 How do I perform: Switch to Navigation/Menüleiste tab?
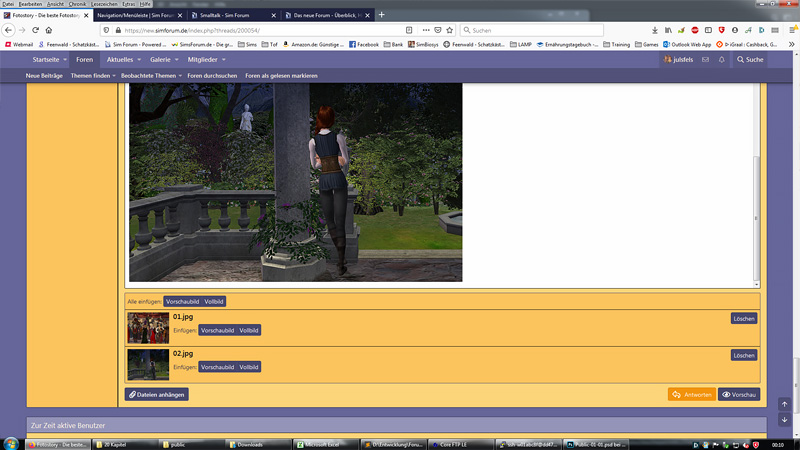pos(135,15)
